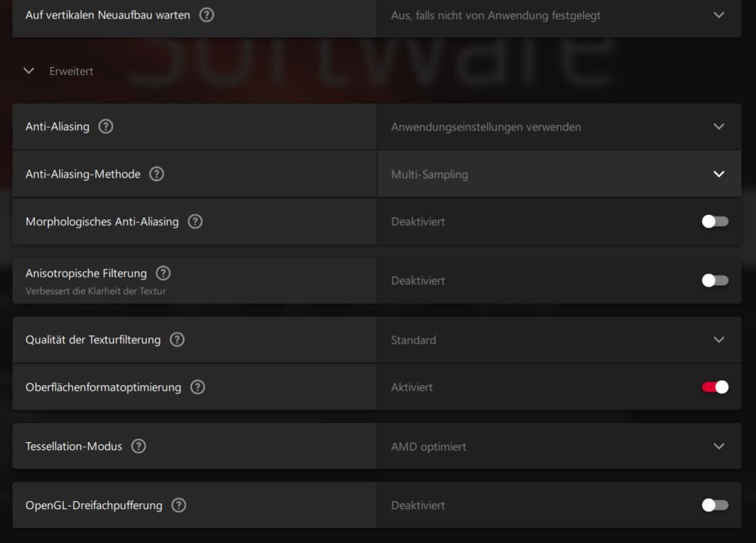Open Qualität der Texturfilterung Standard dropdown
The height and width of the screenshot is (543, 756).
[x=559, y=340]
